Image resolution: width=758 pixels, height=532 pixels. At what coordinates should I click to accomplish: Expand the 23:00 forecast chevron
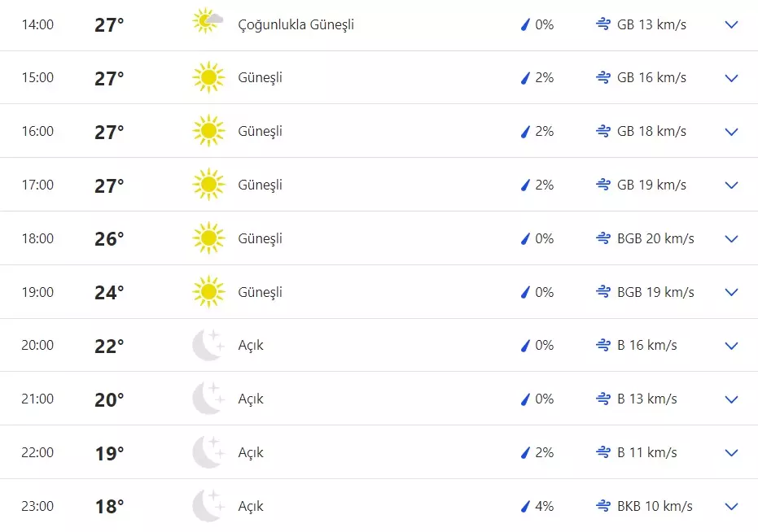coord(731,506)
